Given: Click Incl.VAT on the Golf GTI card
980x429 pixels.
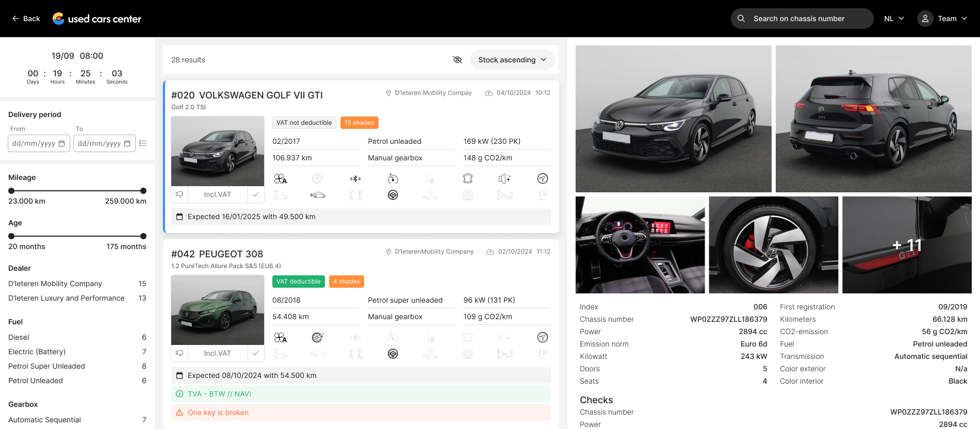Looking at the screenshot, I should click(218, 194).
